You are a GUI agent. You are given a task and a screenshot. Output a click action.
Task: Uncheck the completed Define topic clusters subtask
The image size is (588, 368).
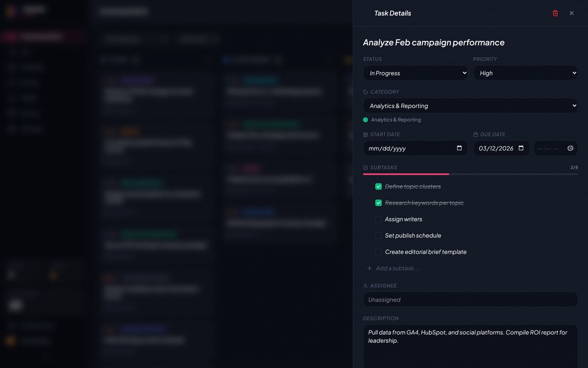378,186
